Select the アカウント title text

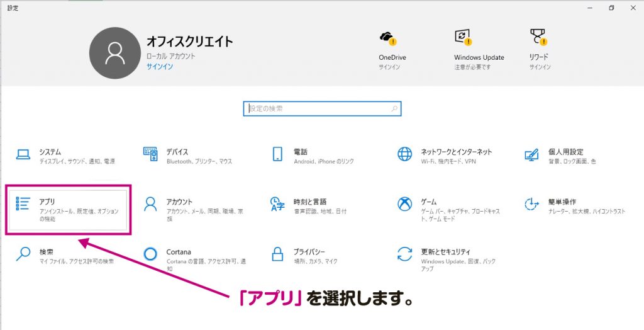[179, 202]
